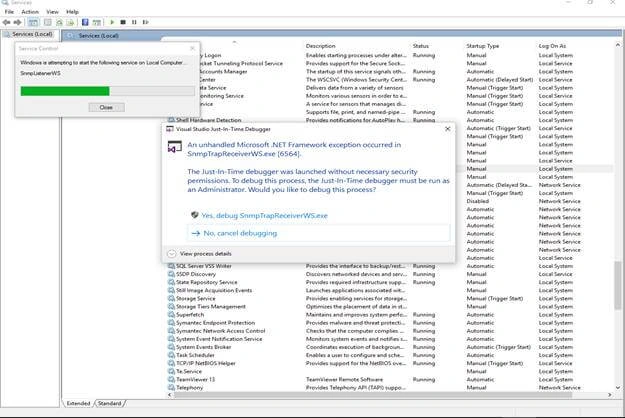Select the Shell Hardware Detection service
Image resolution: width=625 pixels, height=418 pixels.
pos(208,120)
